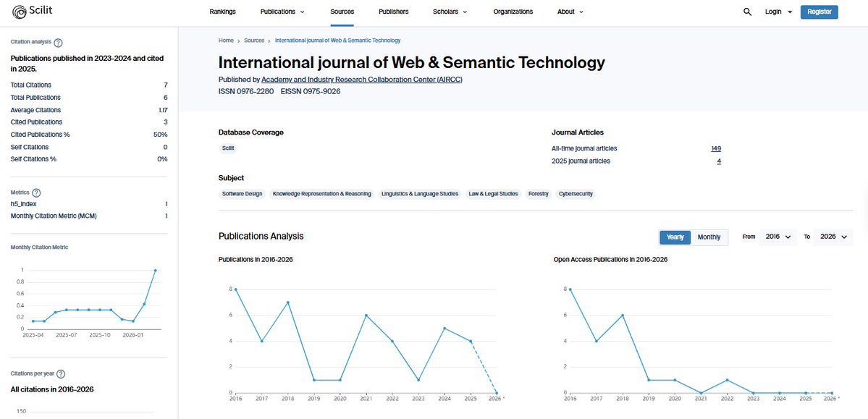Open the Login dropdown
The image size is (868, 419).
tap(778, 12)
